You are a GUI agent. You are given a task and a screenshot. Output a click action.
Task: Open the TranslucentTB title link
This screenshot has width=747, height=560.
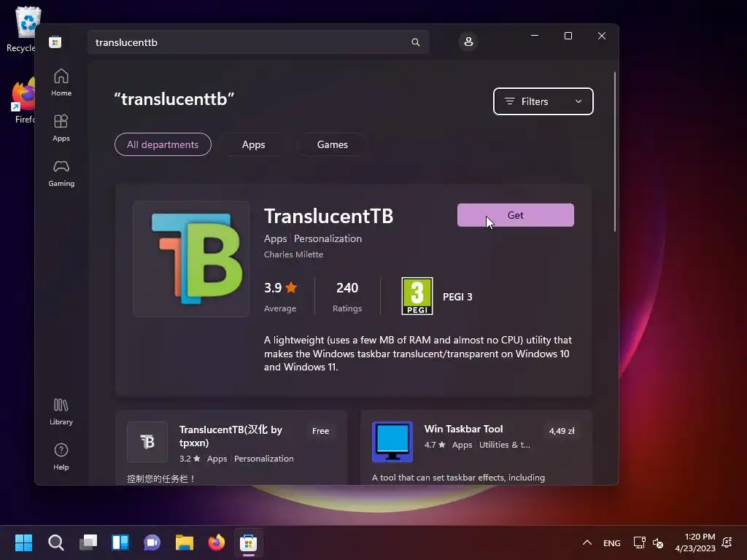point(329,216)
